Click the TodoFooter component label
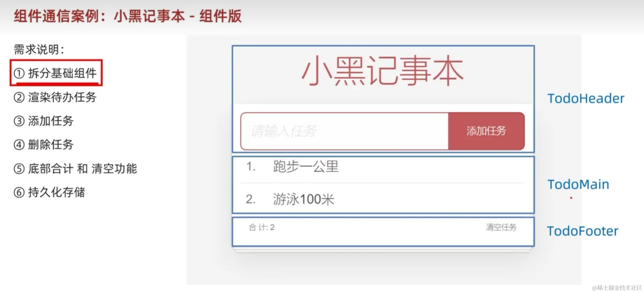Screen dimensions: 644x293 pos(582,231)
